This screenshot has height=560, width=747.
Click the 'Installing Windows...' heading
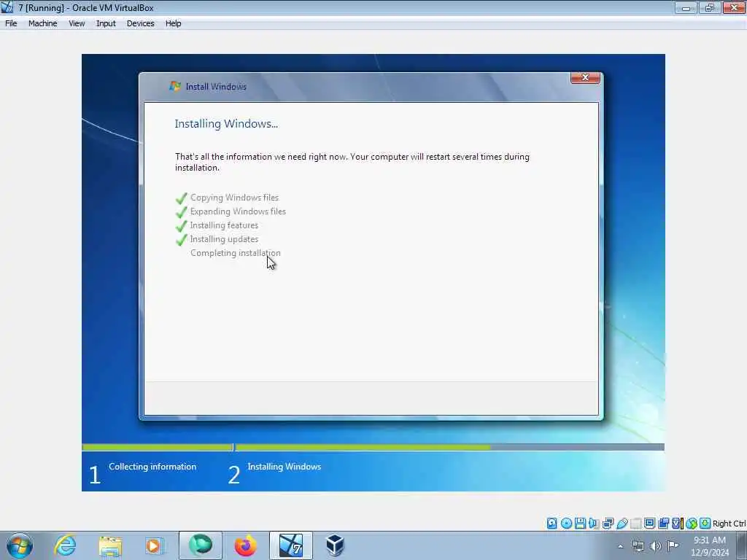[226, 124]
